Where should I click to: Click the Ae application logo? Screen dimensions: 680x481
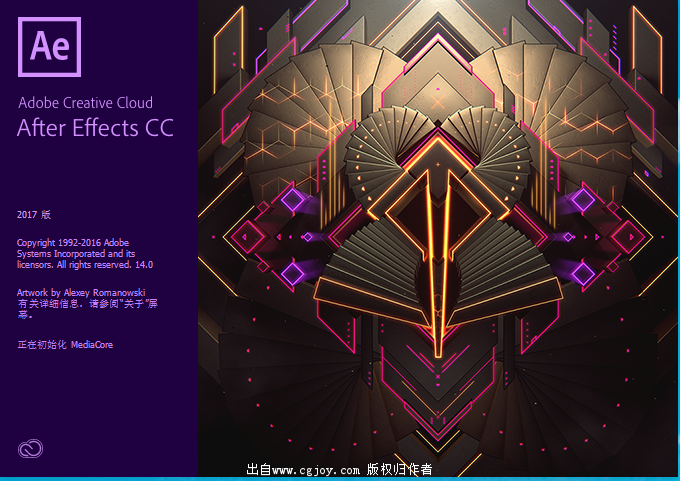point(49,47)
